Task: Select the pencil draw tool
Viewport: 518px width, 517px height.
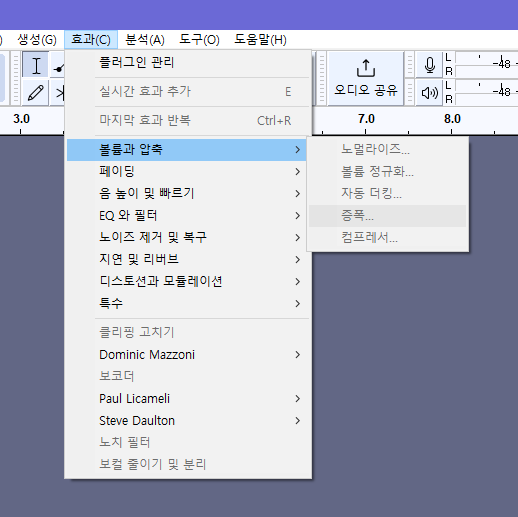Action: pos(36,93)
